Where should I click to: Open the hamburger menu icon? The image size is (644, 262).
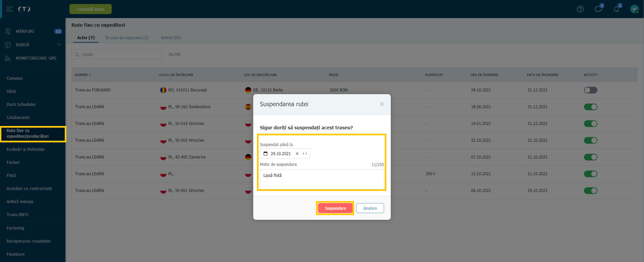coord(10,9)
